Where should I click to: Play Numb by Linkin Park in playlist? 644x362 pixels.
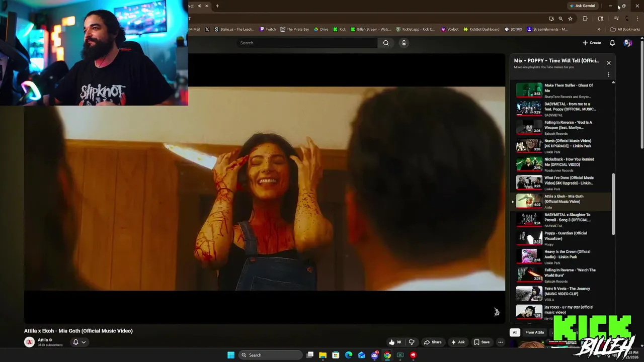tap(561, 145)
